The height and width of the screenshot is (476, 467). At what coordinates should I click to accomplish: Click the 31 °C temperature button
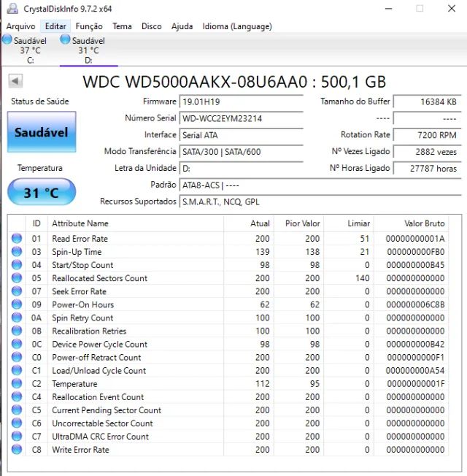coord(42,191)
